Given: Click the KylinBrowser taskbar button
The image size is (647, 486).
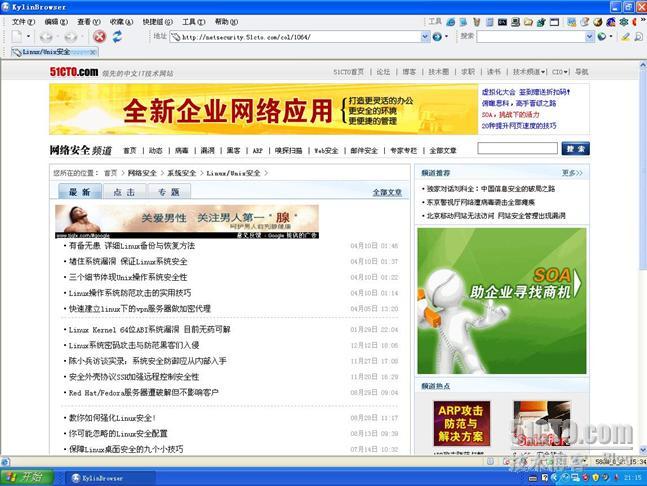Looking at the screenshot, I should tap(111, 478).
